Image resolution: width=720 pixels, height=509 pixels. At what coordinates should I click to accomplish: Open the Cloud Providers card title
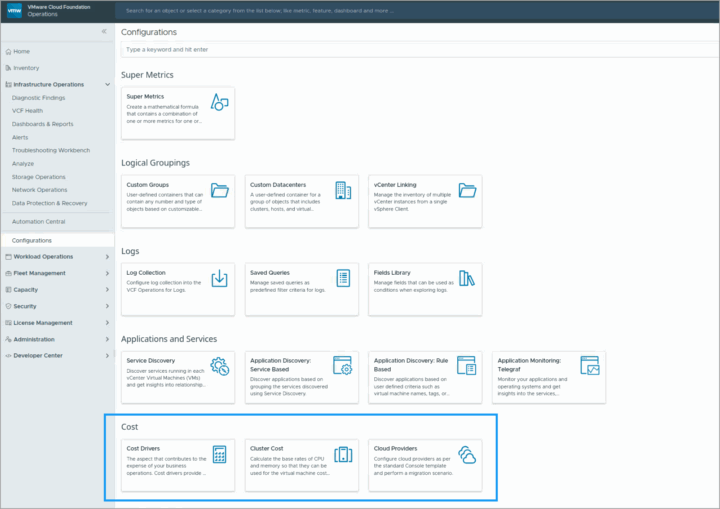coord(395,448)
